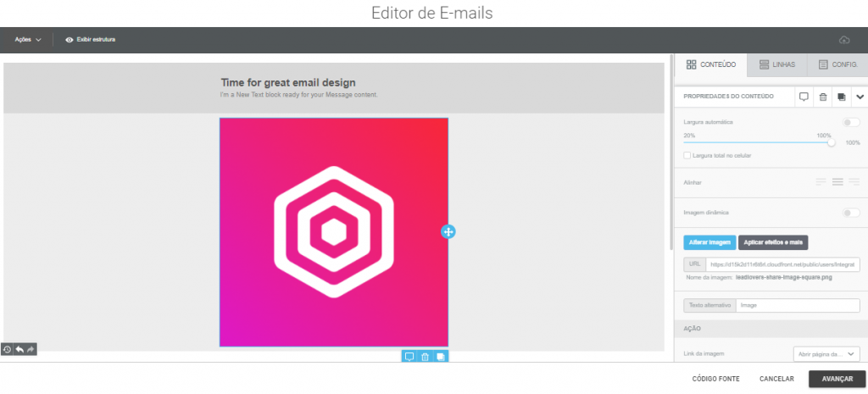
Task: Enable the Imagem dinâmica switch
Action: point(850,213)
